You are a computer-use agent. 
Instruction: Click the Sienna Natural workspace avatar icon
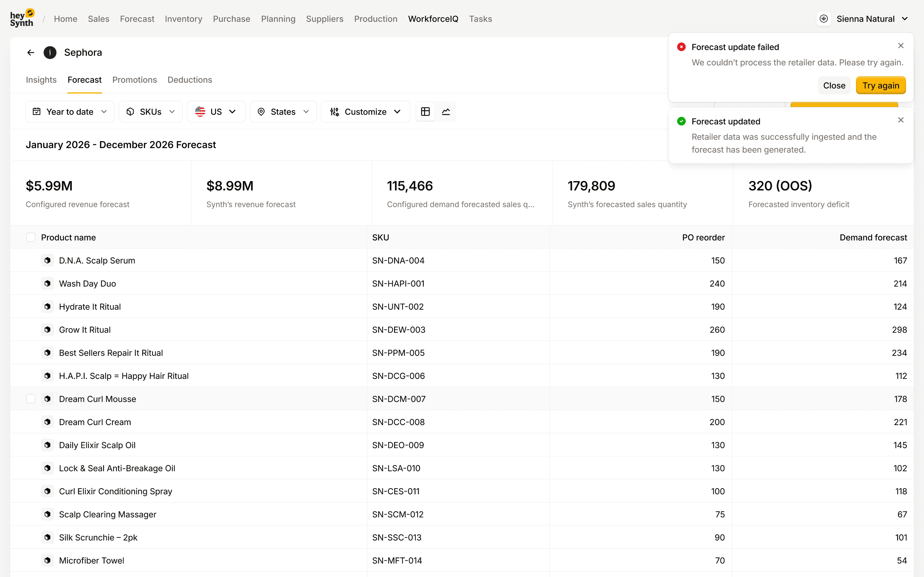(x=824, y=19)
